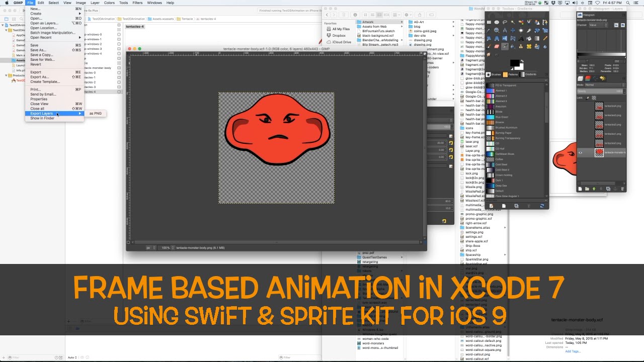Open the Artwork folder in Finder
The height and width of the screenshot is (362, 644).
click(380, 22)
